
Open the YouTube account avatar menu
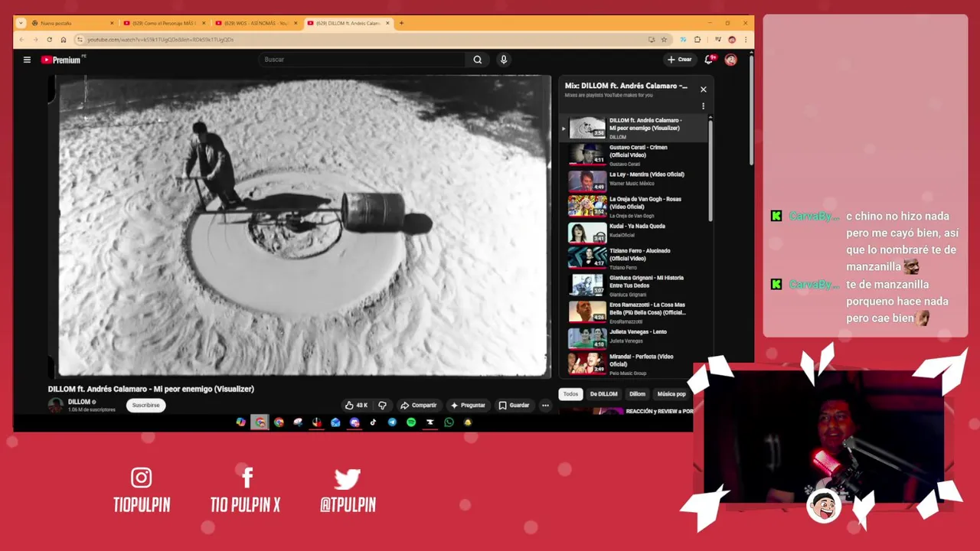pyautogui.click(x=730, y=60)
